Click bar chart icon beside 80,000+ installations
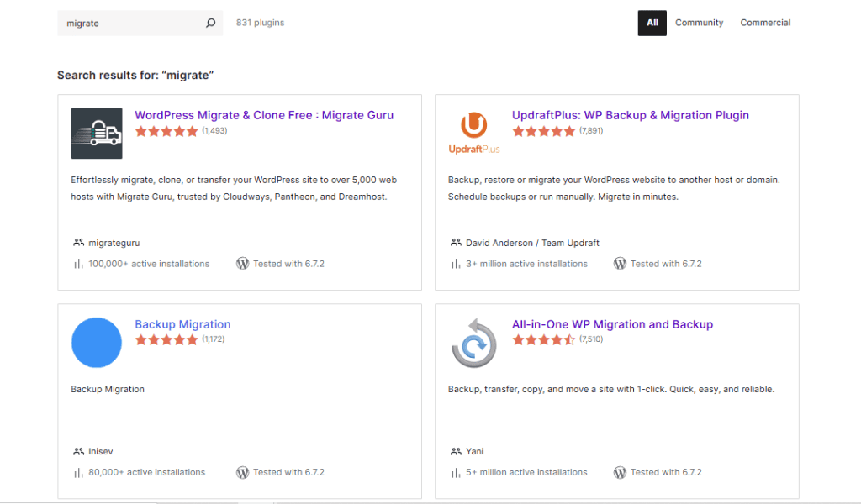This screenshot has width=861, height=504. 78,472
